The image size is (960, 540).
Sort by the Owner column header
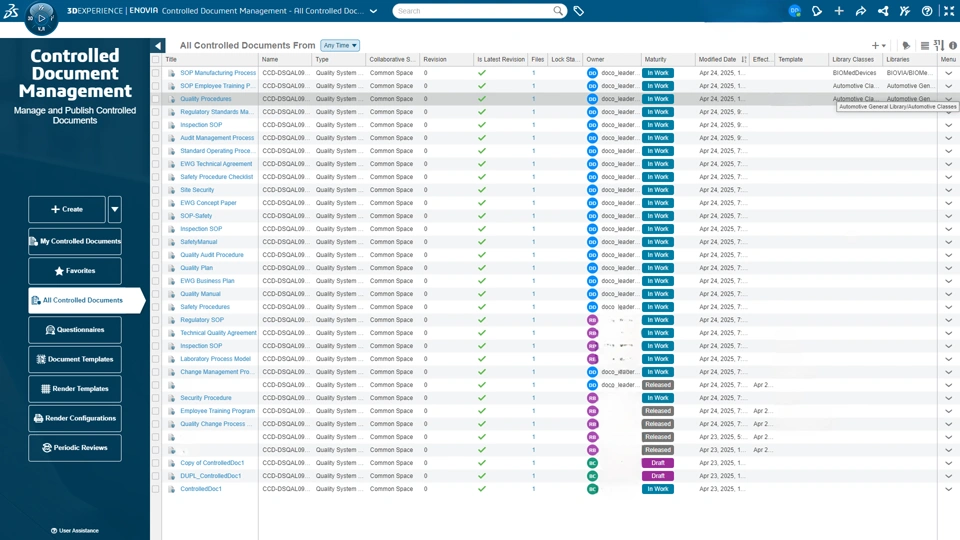[595, 59]
